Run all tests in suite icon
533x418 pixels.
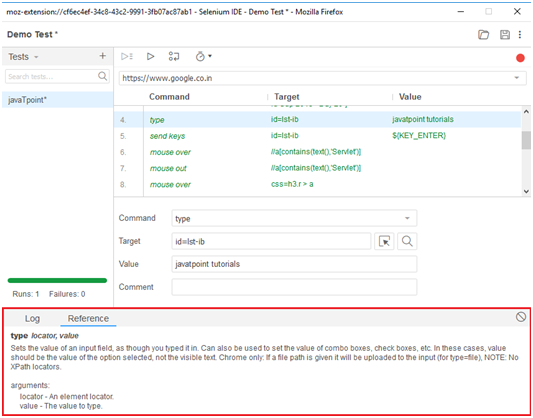click(127, 56)
